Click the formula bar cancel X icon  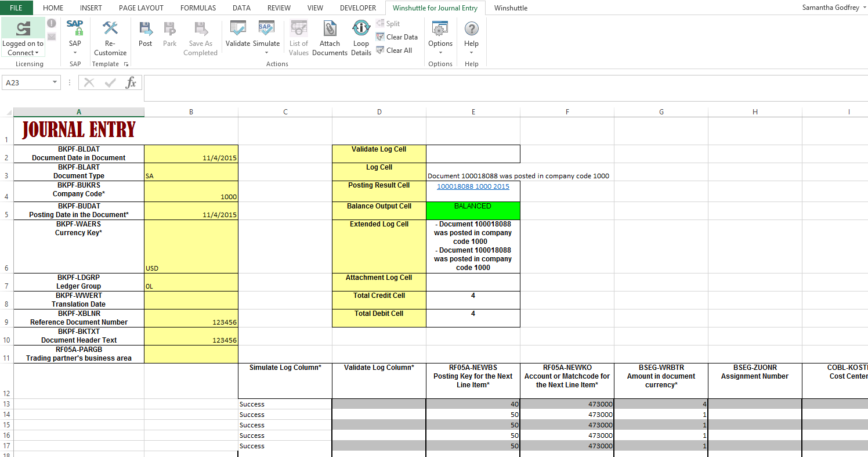(x=89, y=82)
